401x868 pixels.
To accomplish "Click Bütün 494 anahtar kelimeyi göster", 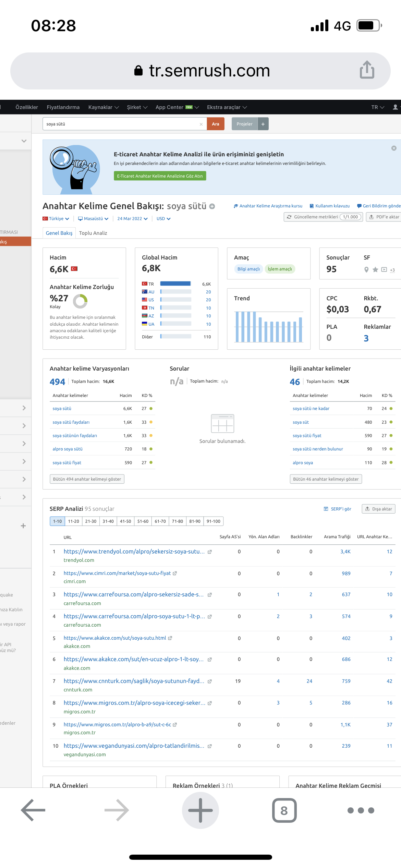I will tap(87, 479).
